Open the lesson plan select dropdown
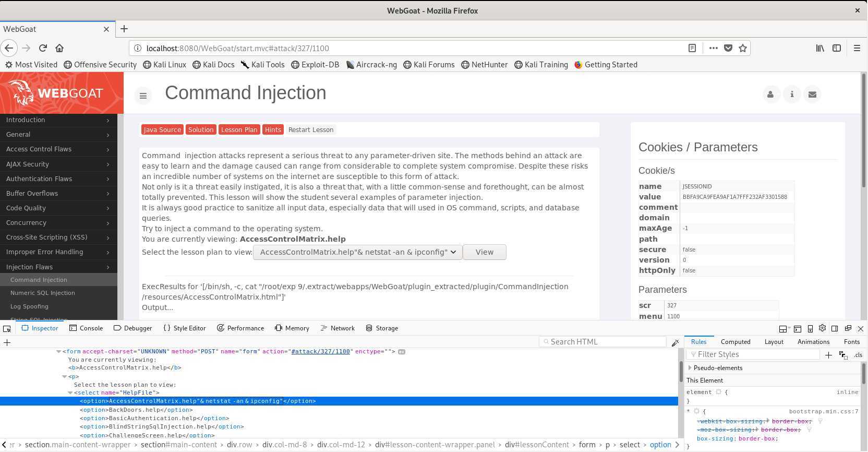The width and height of the screenshot is (868, 452). (357, 252)
